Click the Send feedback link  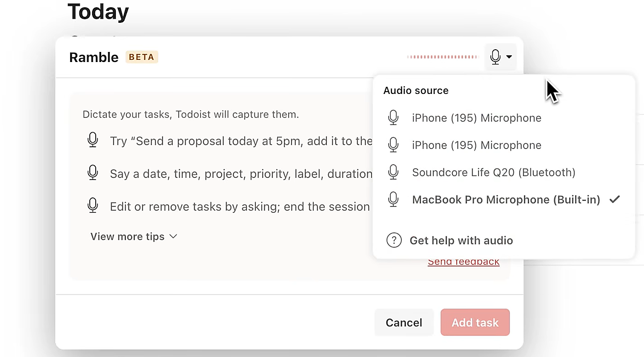(x=464, y=262)
